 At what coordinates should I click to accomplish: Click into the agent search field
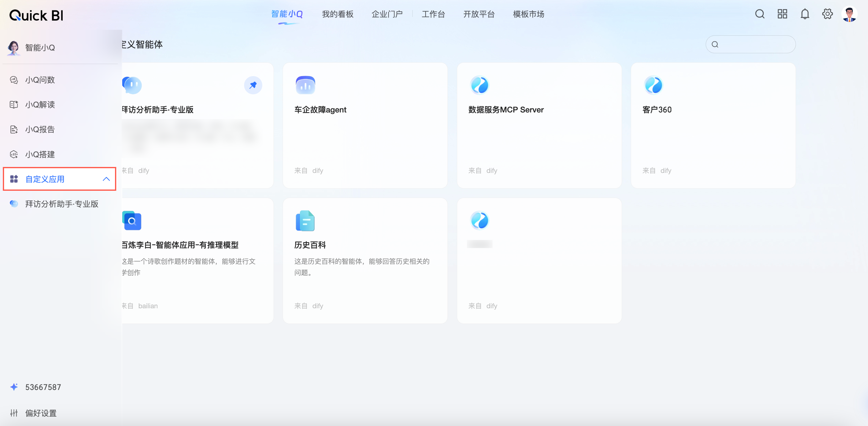(751, 44)
